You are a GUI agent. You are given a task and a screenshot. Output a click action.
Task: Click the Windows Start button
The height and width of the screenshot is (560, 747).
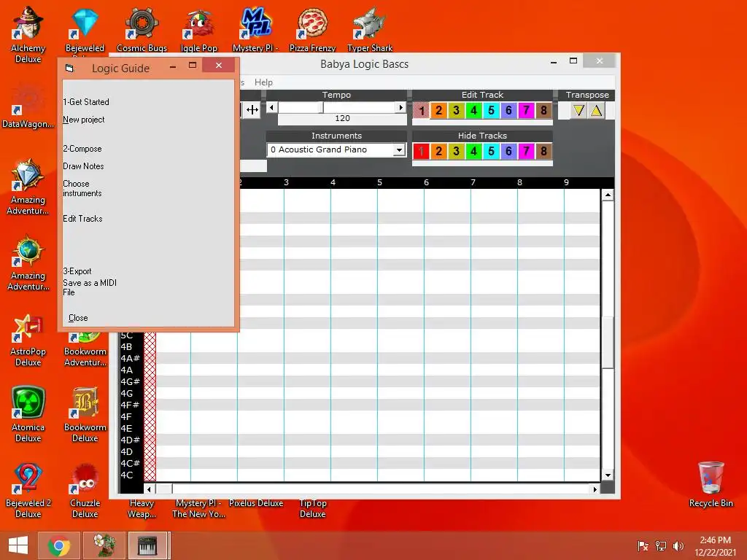click(18, 545)
